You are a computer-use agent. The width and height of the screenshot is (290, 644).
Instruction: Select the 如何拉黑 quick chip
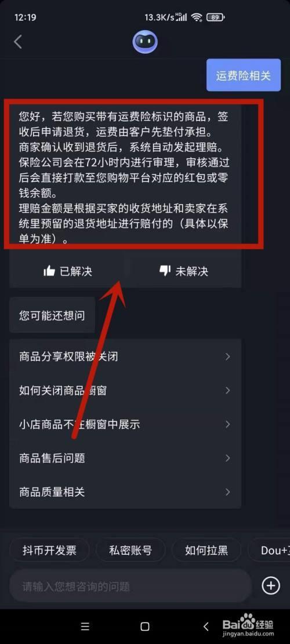click(206, 550)
